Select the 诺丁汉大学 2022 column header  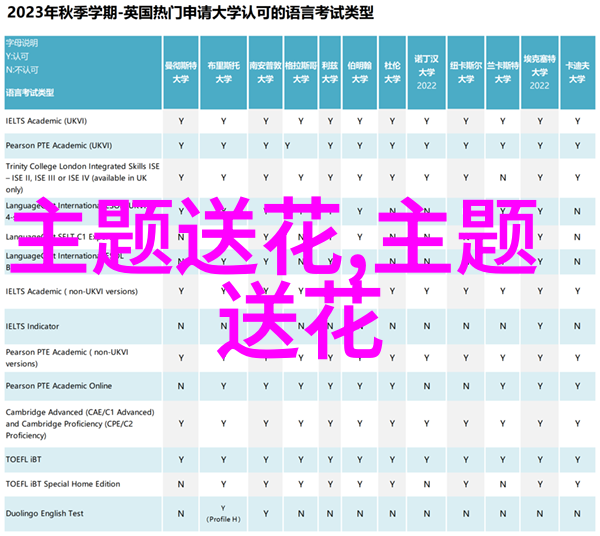427,70
